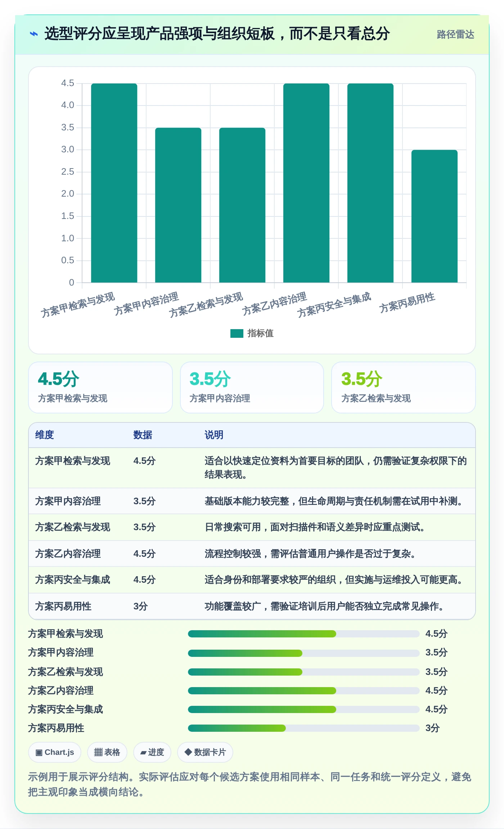Click the 方案甲检索与发现 x-axis label
The image size is (504, 829).
78,305
